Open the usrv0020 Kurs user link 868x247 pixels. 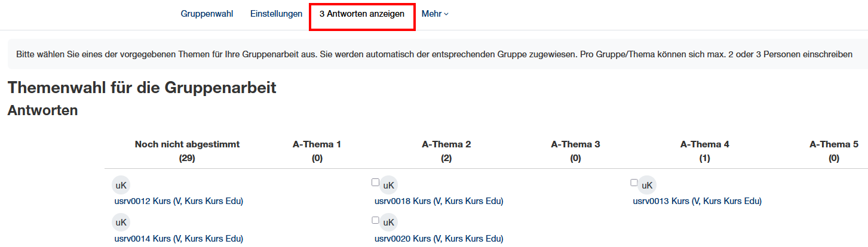click(x=439, y=239)
